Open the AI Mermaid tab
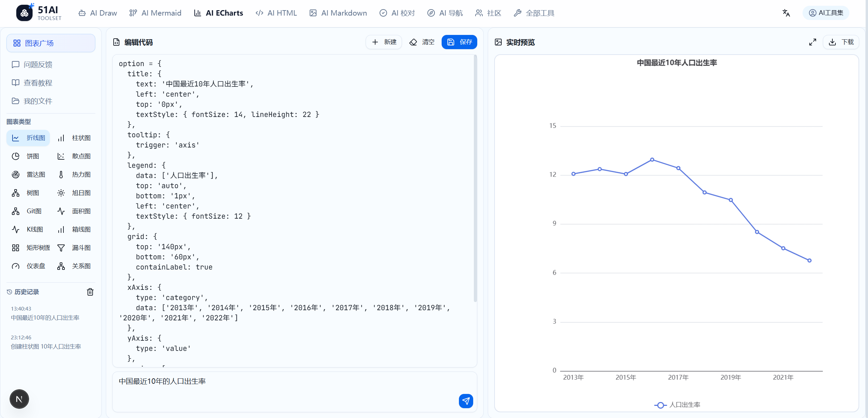The height and width of the screenshot is (418, 868). [155, 13]
